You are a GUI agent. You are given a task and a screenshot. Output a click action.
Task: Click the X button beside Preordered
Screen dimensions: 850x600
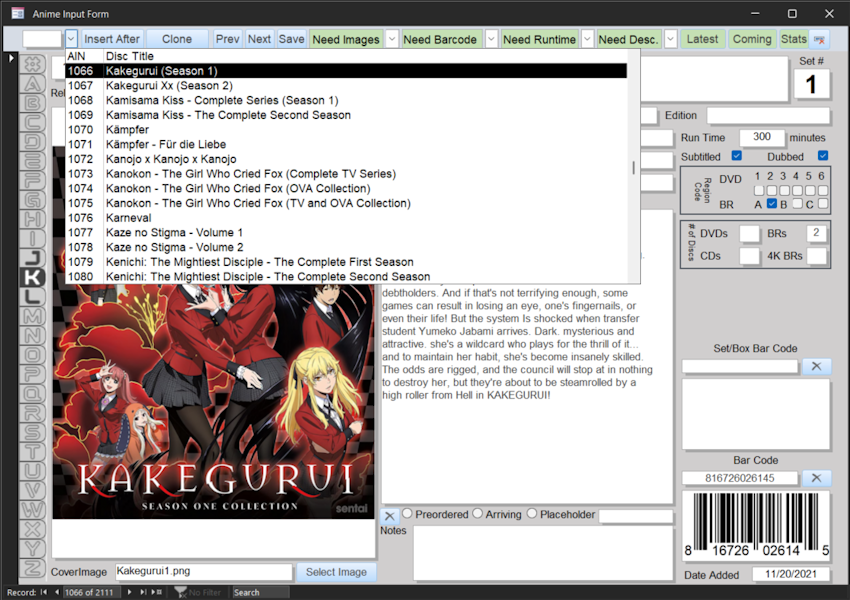(x=389, y=516)
